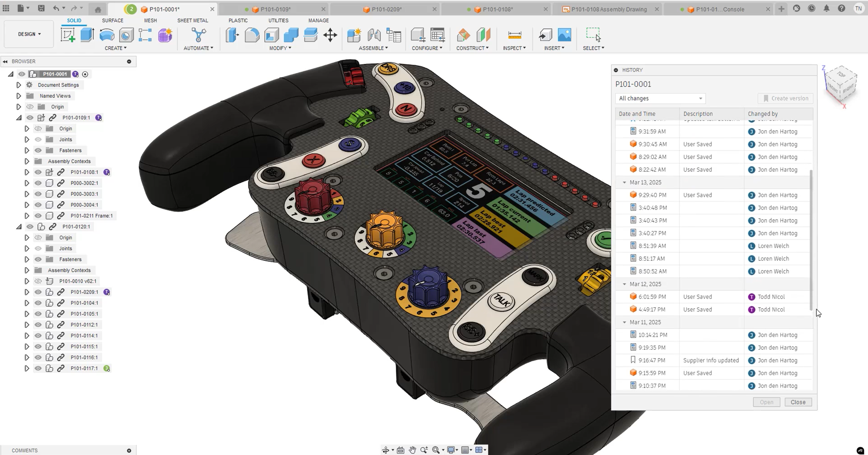Open the All changes filter dropdown
The height and width of the screenshot is (455, 868).
point(660,98)
